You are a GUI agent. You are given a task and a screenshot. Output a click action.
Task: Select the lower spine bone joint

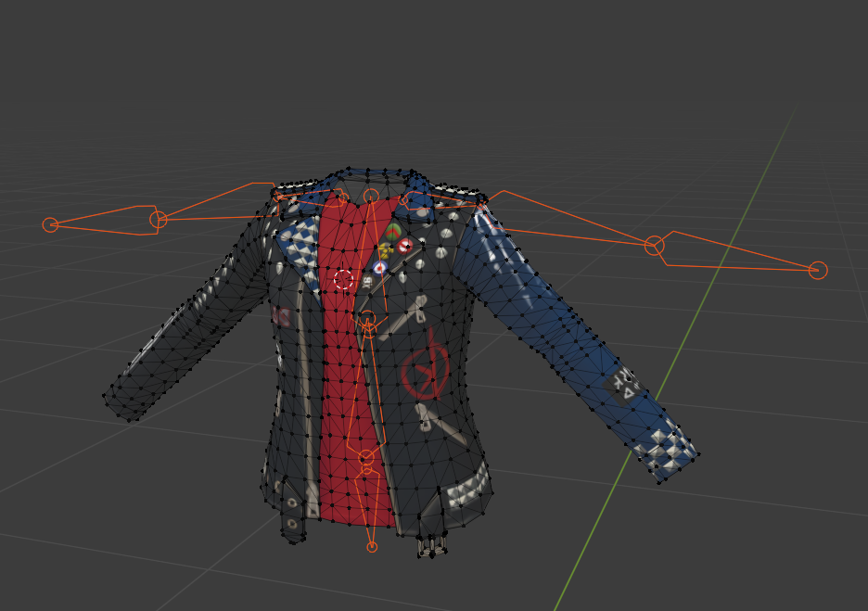[x=366, y=457]
